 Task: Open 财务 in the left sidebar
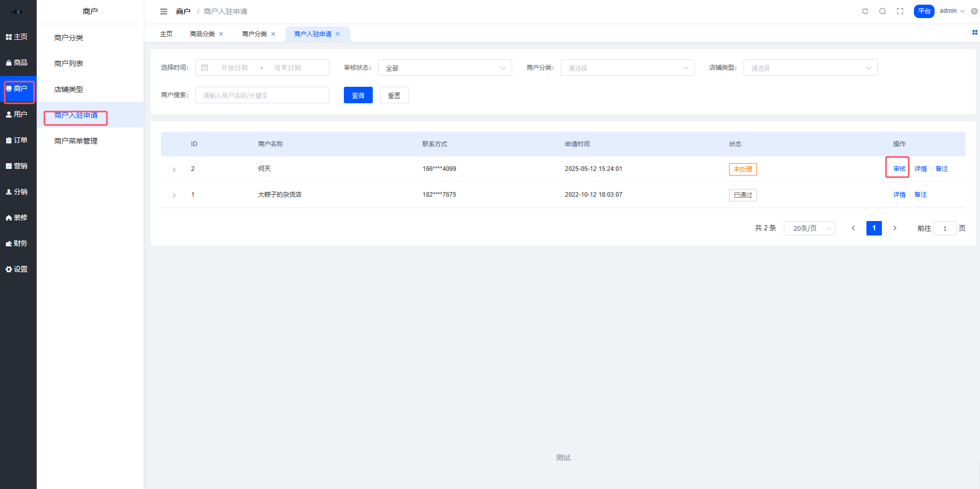tap(18, 243)
